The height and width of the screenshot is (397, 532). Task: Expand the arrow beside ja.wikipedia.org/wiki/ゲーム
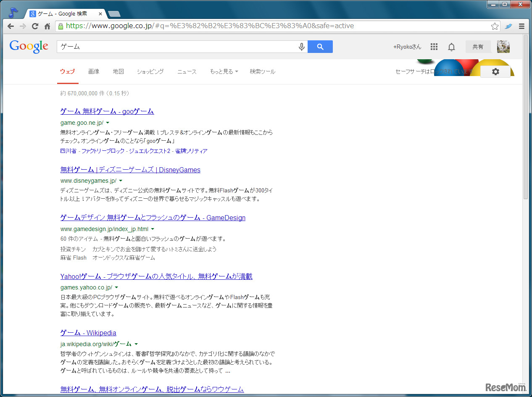tap(136, 344)
